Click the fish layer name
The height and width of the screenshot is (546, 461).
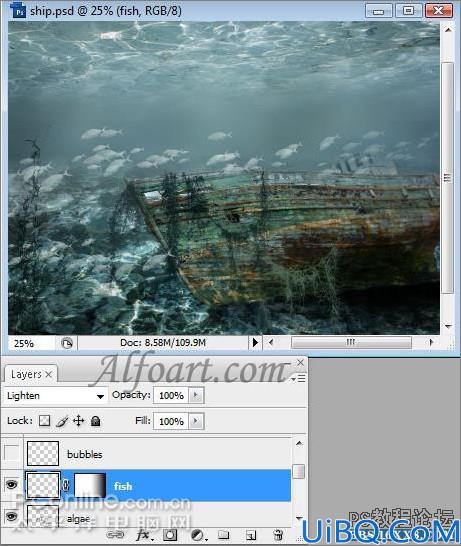[123, 486]
